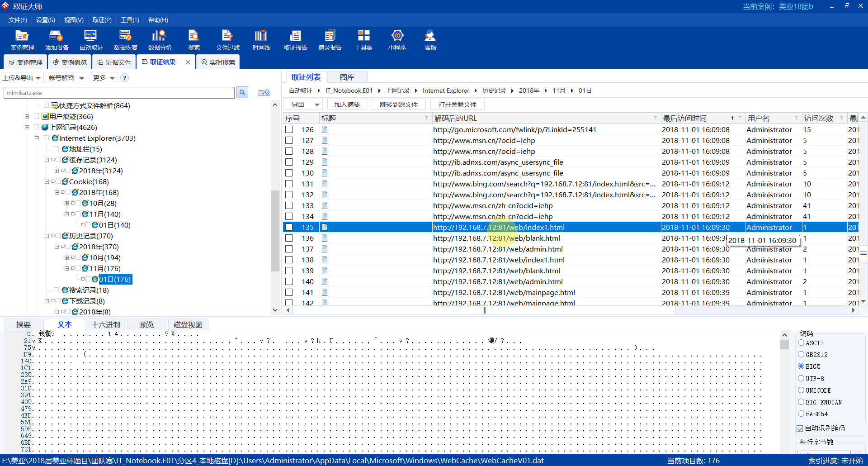Open the 取证(P) menu
Viewport: 868px width, 466px height.
[102, 20]
